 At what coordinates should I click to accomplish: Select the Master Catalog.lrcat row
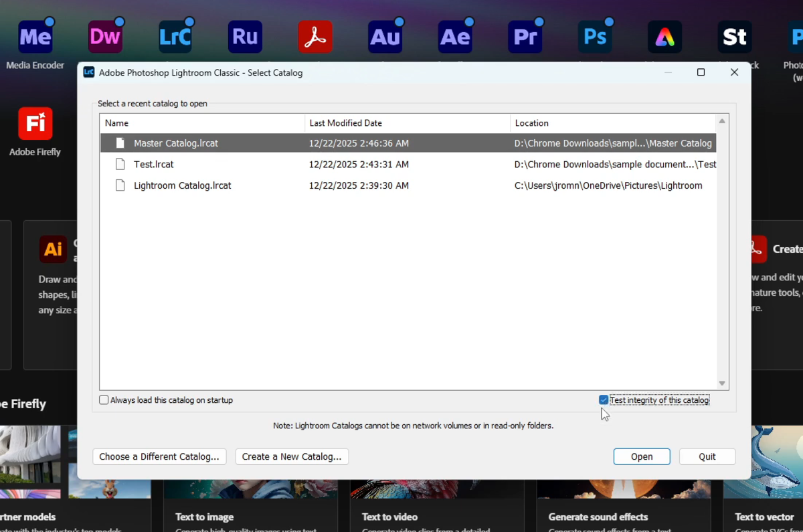click(x=408, y=143)
